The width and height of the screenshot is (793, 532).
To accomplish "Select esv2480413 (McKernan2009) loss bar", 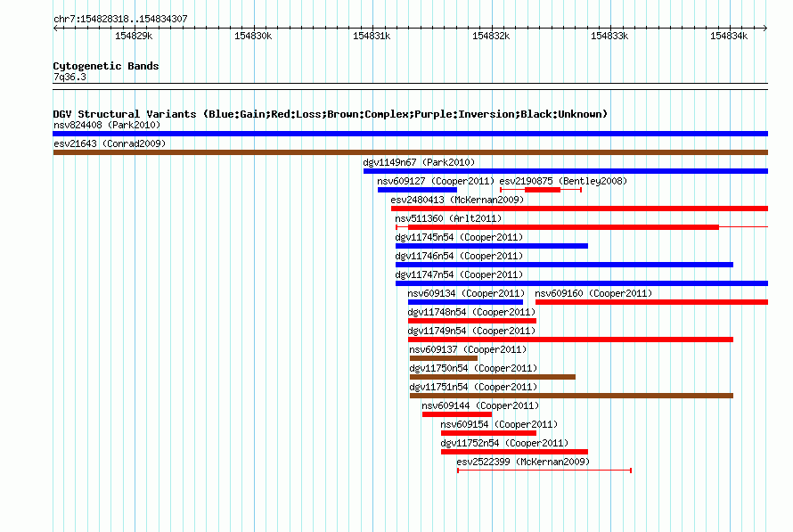I will (579, 209).
